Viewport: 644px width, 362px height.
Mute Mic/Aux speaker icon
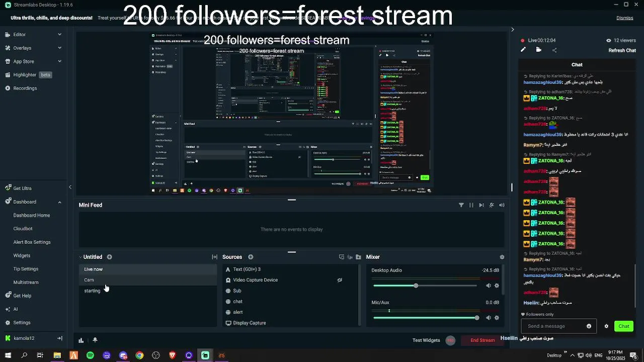coord(488,318)
